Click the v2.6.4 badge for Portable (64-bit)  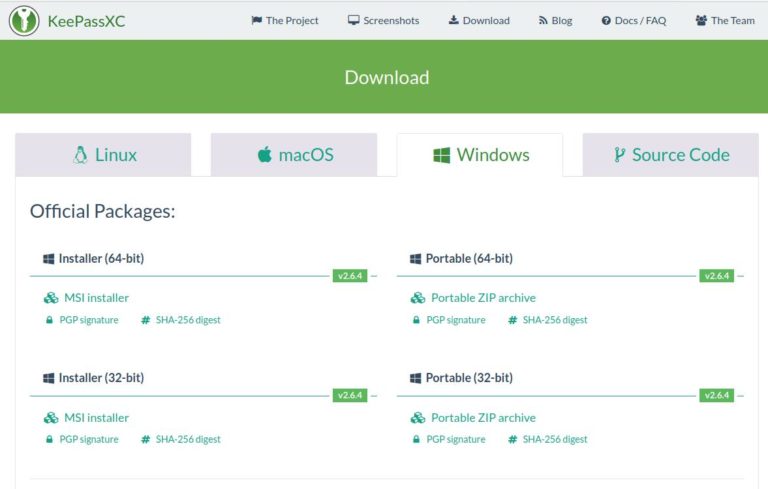coord(717,276)
